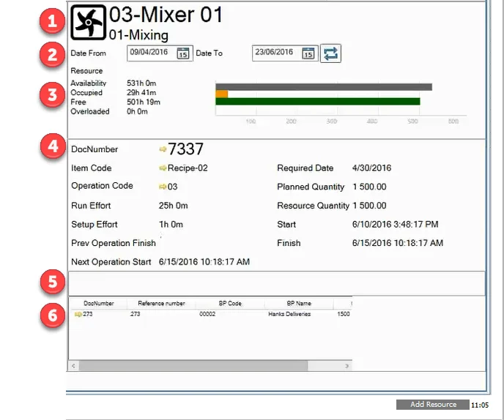
Task: Open the Date From calendar picker
Action: tap(183, 53)
